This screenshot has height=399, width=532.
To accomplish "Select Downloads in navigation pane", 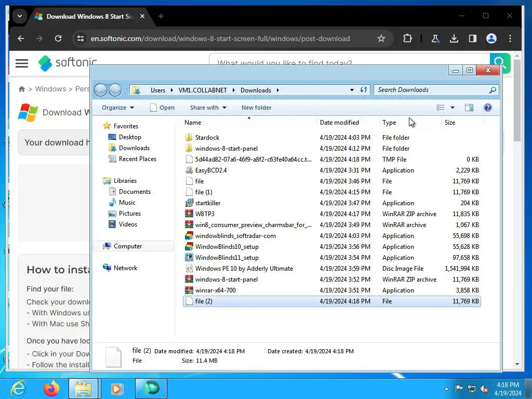I will tap(129, 148).
